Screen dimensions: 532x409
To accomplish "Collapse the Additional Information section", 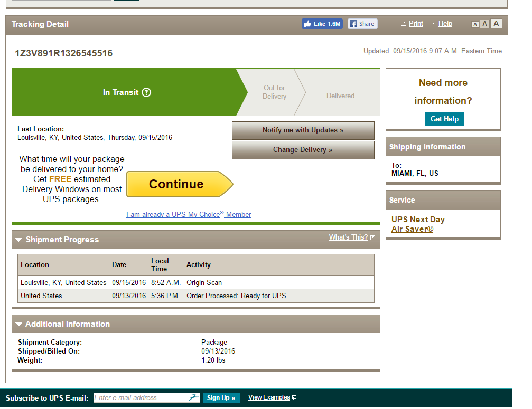I will (x=19, y=324).
